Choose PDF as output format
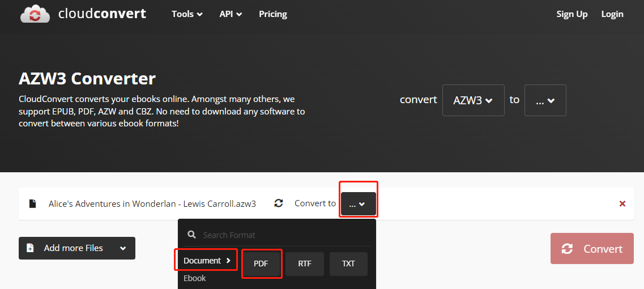 [x=261, y=264]
